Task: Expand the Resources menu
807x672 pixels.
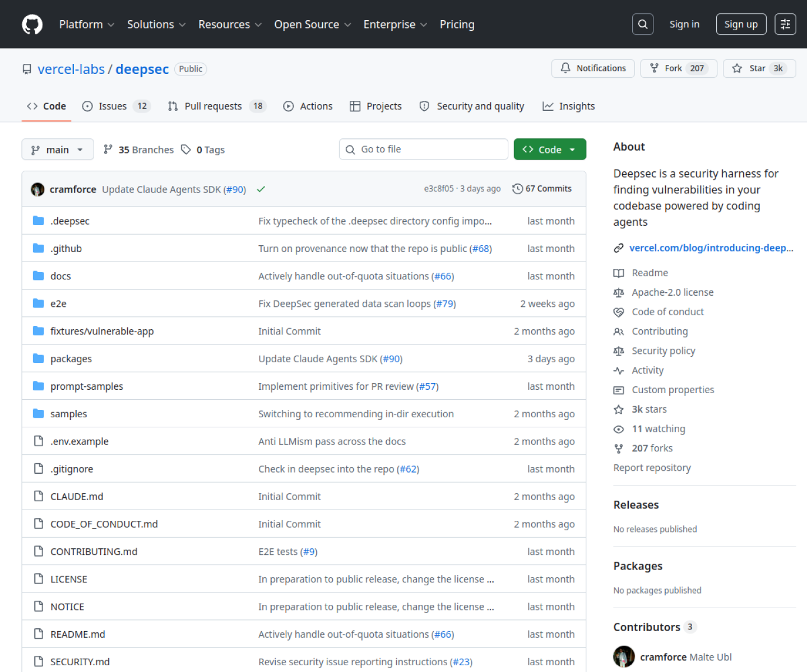Action: 230,25
